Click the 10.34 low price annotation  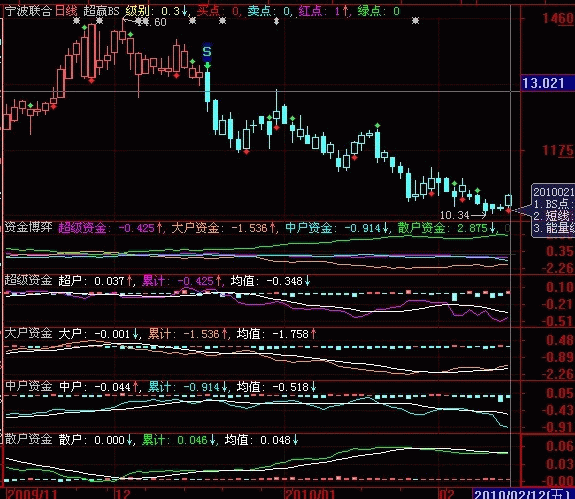(x=455, y=215)
